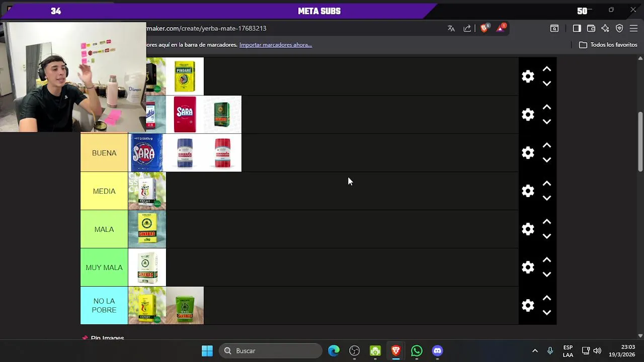This screenshot has width=644, height=362.
Task: Open the Brave Wallet icon
Action: [591, 29]
